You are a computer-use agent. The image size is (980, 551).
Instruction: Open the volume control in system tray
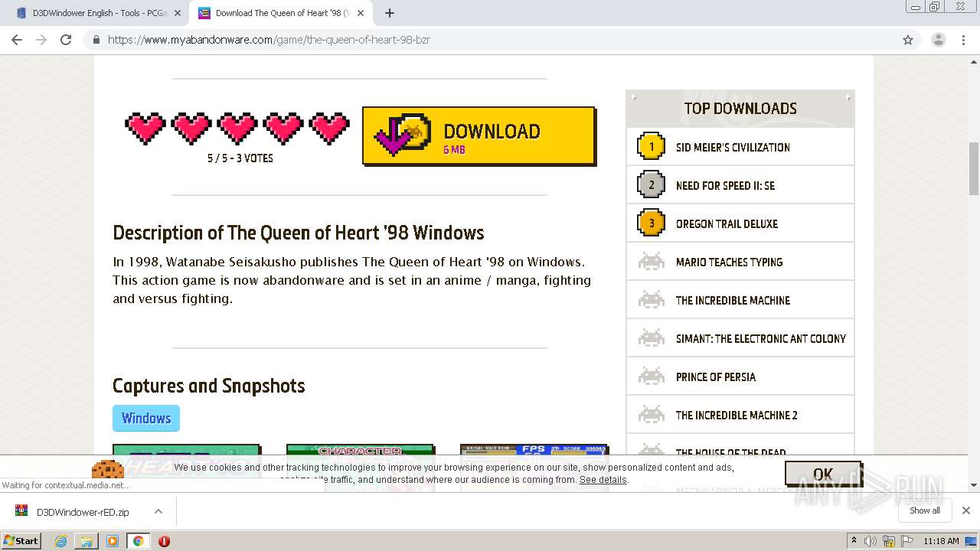(x=871, y=541)
